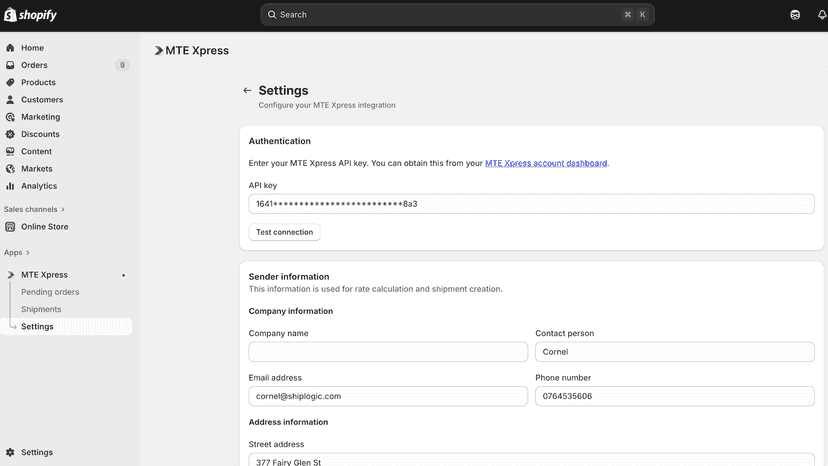Click the Authentication heading
Screen dimensions: 828x466
[x=279, y=141]
